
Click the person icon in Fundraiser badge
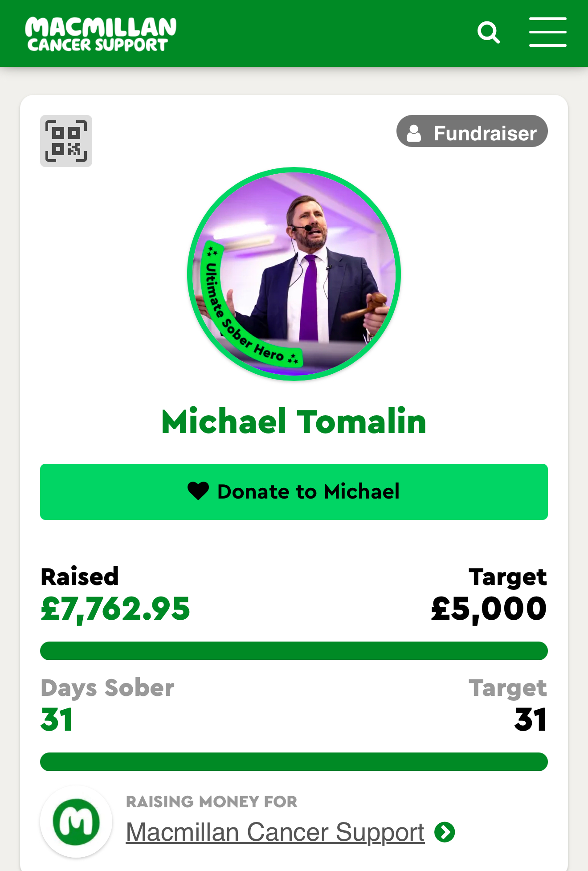414,133
